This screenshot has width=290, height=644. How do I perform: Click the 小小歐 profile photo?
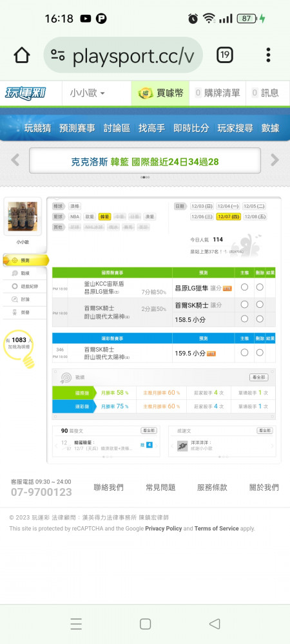point(23,216)
